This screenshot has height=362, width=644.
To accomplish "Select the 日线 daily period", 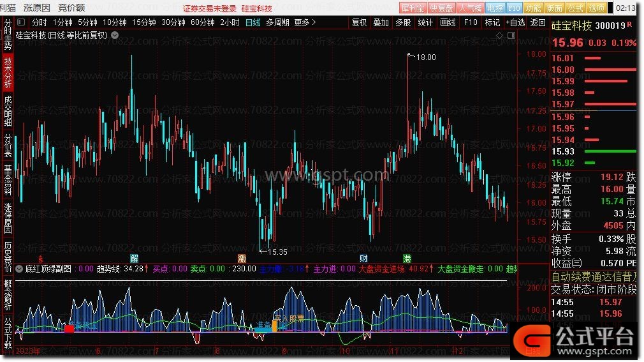I will click(252, 22).
